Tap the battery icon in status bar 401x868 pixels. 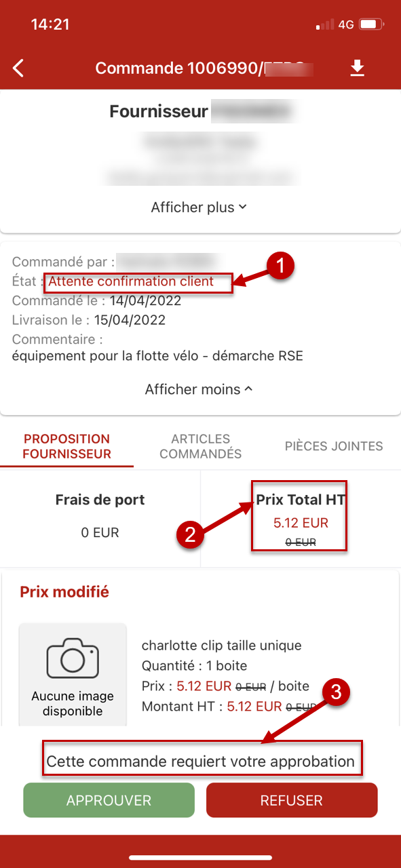pos(371,24)
